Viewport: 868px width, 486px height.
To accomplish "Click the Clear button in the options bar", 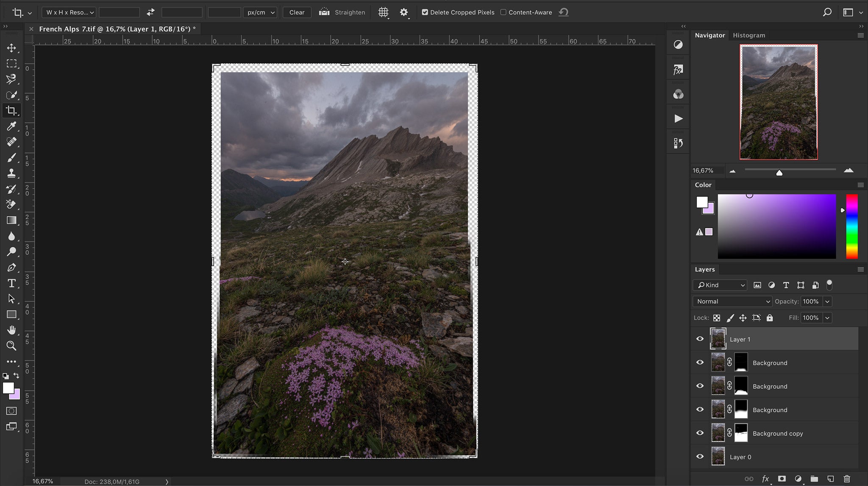I will coord(297,12).
